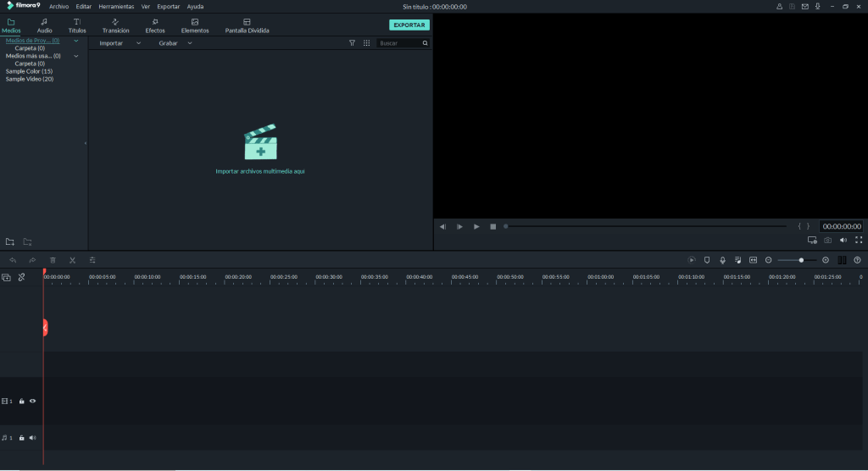Image resolution: width=868 pixels, height=471 pixels.
Task: Click the add marker shield icon
Action: coord(707,260)
